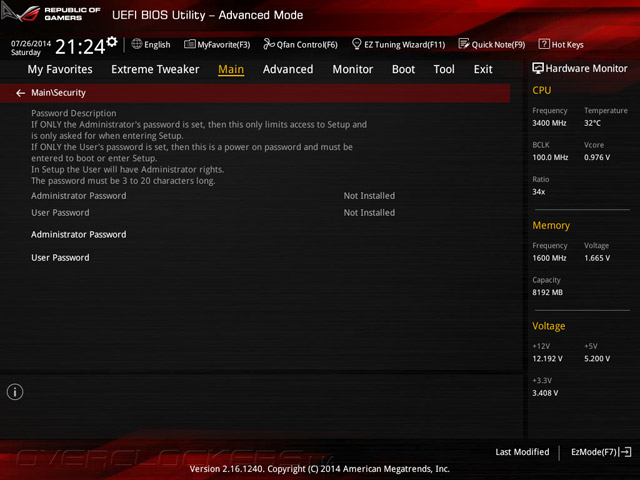Click the Main\Security breadcrumb text

coord(58,93)
